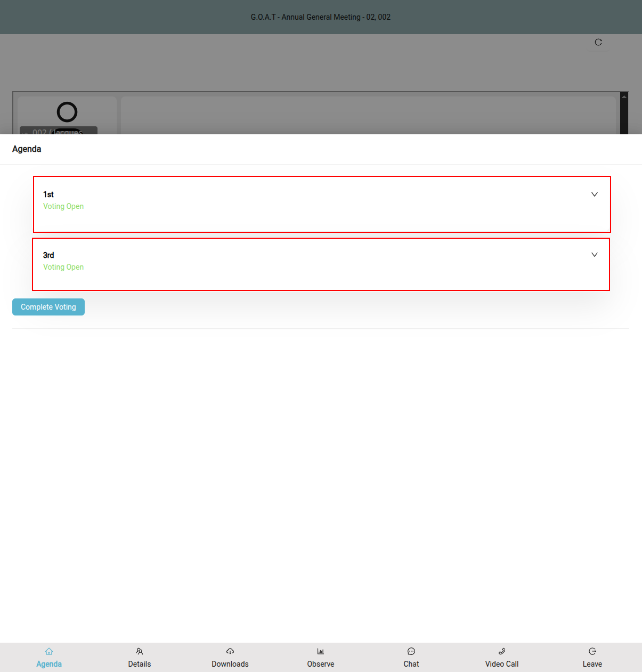Select the Details people icon
Viewport: 642px width, 672px height.
(140, 651)
